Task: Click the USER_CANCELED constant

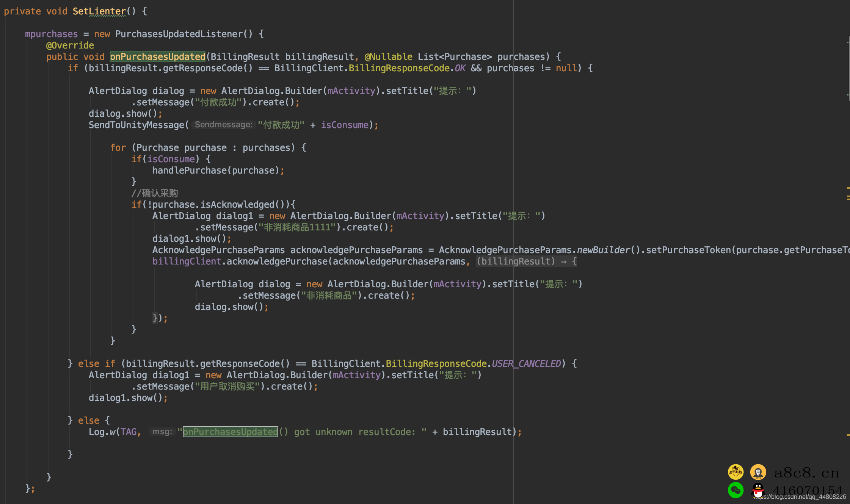Action: pos(526,364)
